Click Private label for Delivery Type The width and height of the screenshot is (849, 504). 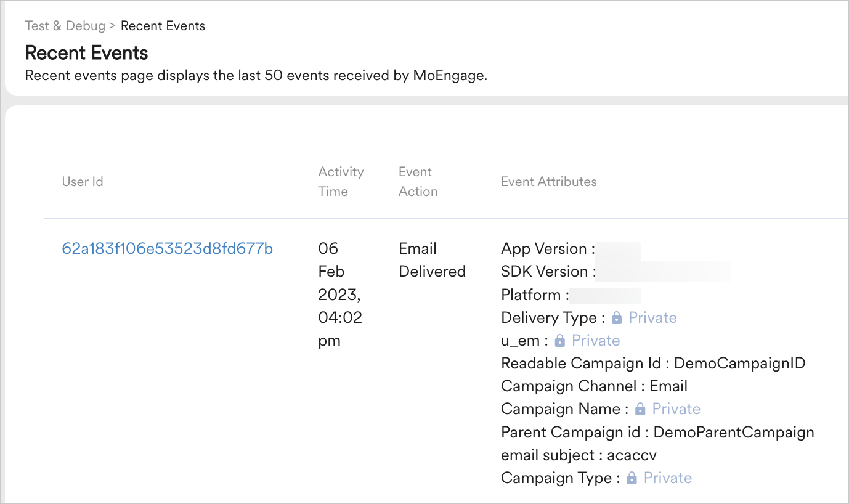pyautogui.click(x=652, y=318)
